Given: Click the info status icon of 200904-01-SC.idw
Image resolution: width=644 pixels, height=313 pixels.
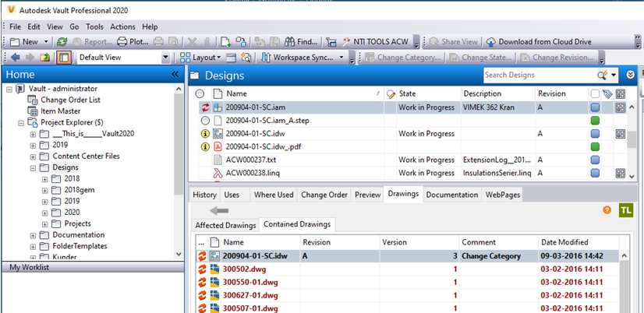Looking at the screenshot, I should click(205, 134).
